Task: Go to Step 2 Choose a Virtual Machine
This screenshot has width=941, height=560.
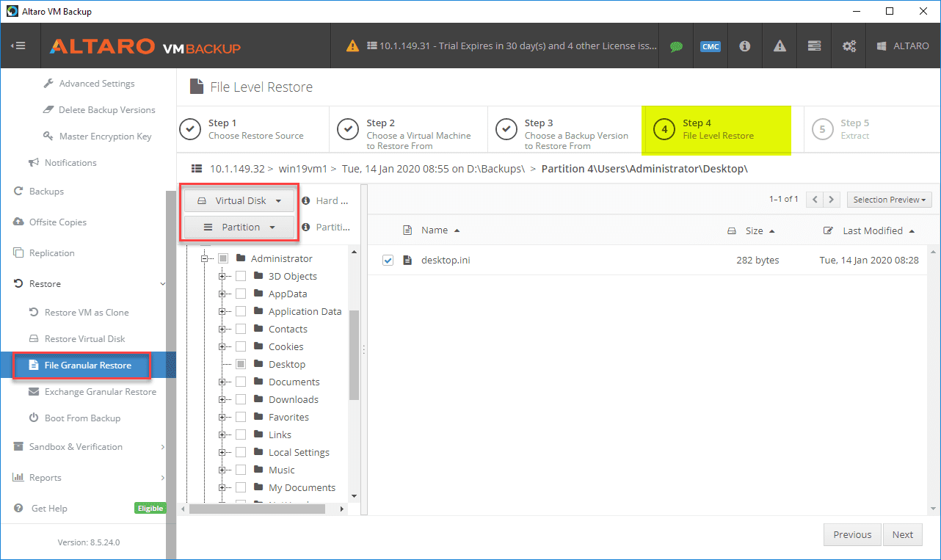Action: click(x=408, y=130)
